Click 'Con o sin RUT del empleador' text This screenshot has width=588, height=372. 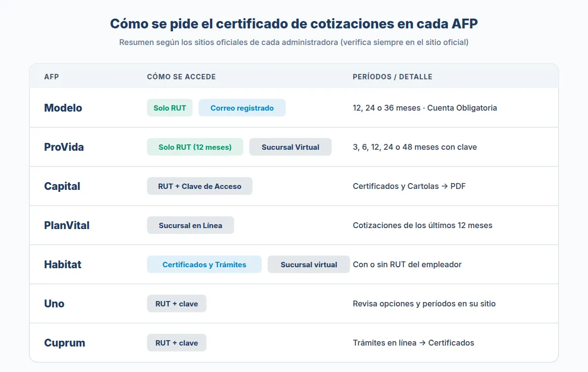click(407, 264)
